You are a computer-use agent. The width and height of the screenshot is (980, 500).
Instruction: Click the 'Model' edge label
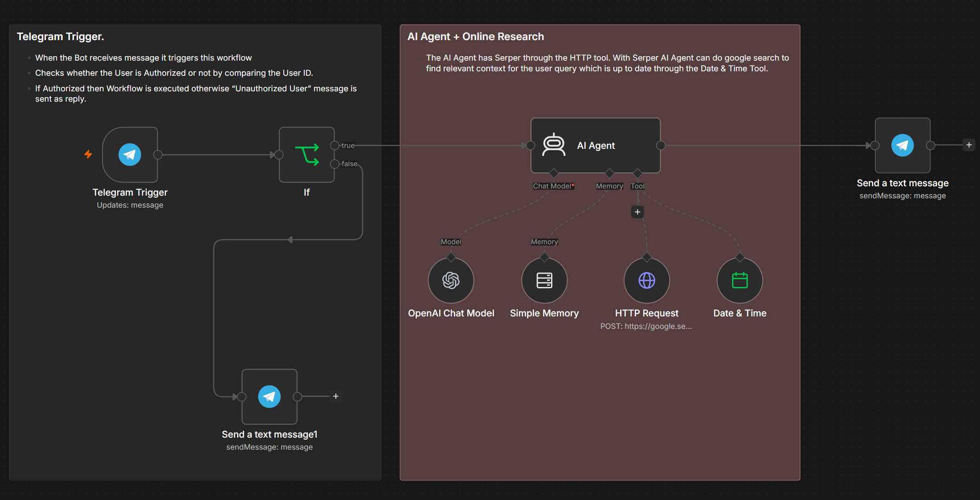451,242
